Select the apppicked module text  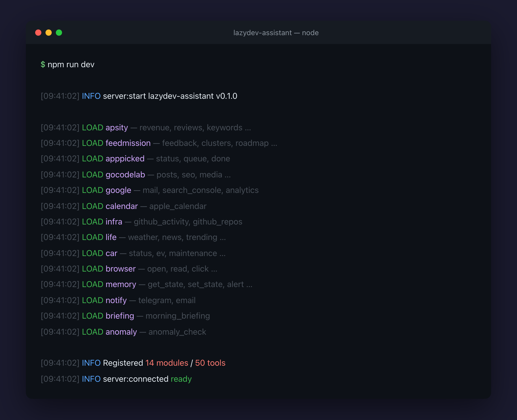[x=125, y=159]
